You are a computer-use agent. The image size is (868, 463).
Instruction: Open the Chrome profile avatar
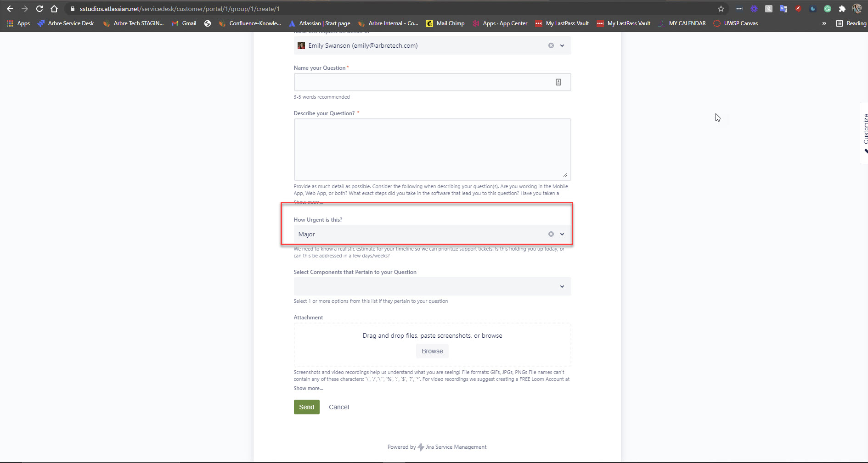click(x=857, y=9)
